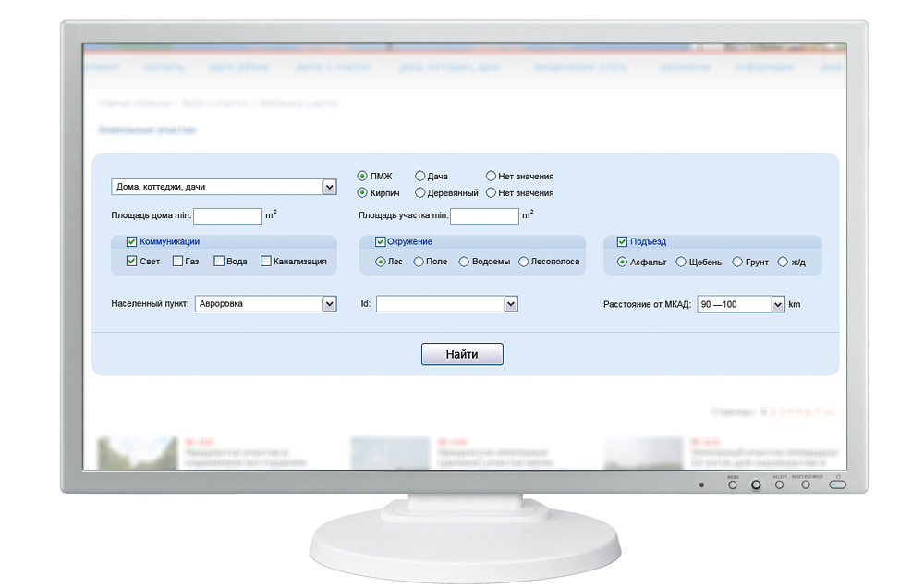
Task: Uncheck the Свет checkbox
Action: [x=132, y=262]
